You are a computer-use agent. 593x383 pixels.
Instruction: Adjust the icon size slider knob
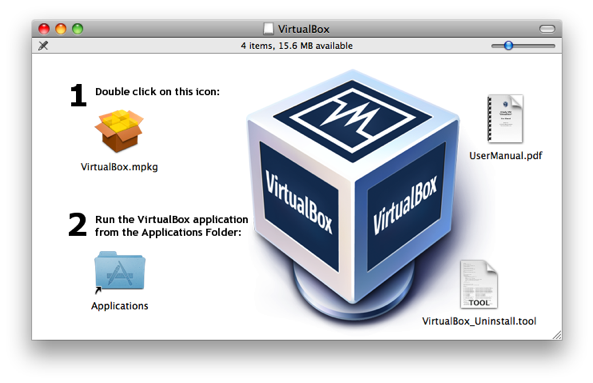point(508,46)
